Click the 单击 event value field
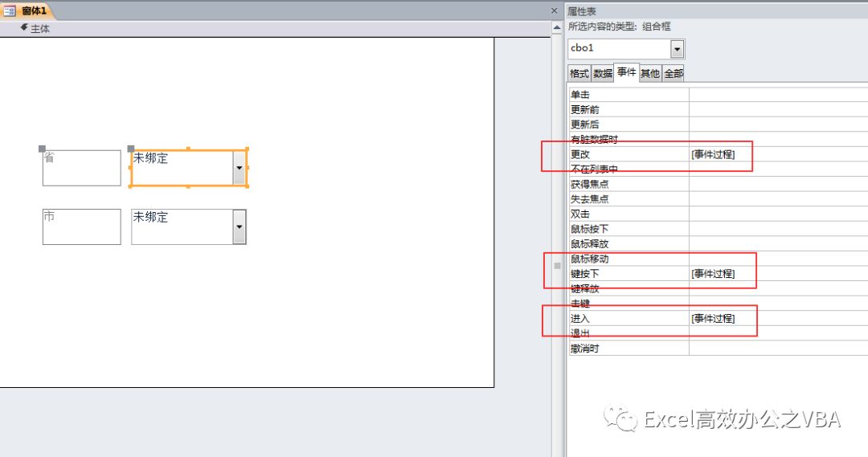 click(x=778, y=95)
